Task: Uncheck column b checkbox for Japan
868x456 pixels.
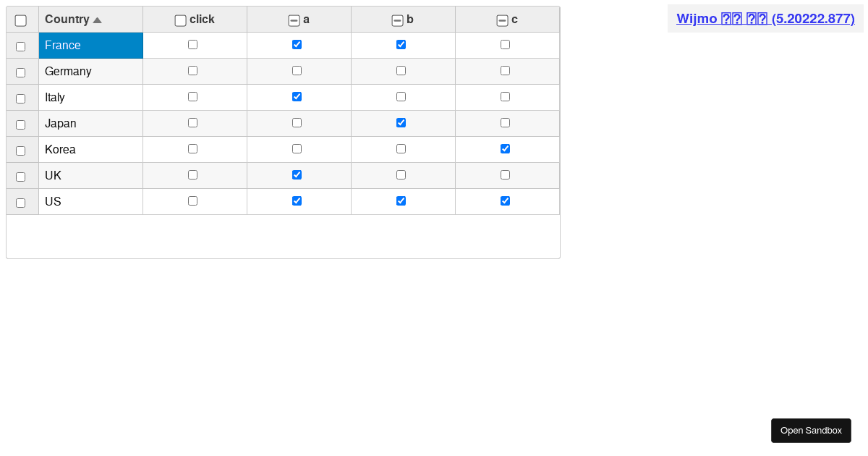Action: coord(401,122)
